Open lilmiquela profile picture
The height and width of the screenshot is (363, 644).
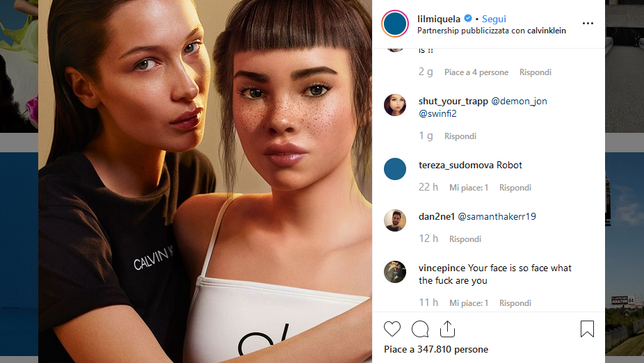coord(395,24)
